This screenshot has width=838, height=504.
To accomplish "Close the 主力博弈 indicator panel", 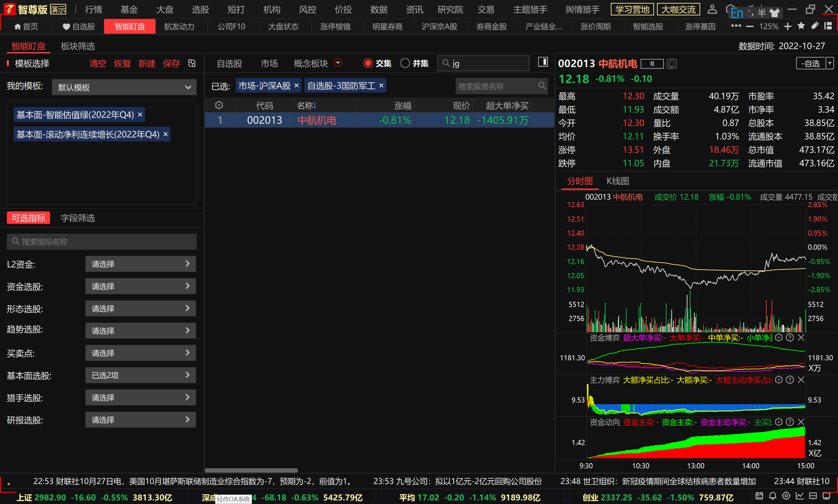I will click(x=801, y=380).
